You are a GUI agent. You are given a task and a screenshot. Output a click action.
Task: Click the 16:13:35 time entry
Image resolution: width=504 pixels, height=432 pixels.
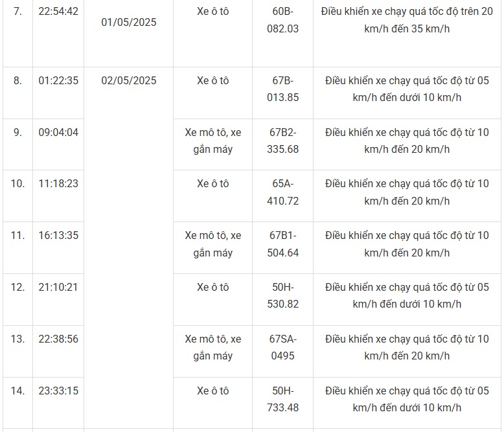coord(58,235)
